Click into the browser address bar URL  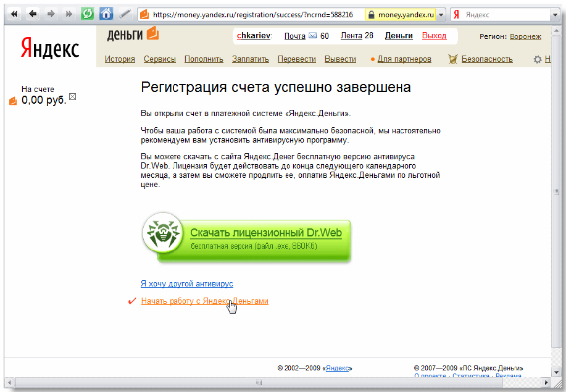[x=252, y=15]
